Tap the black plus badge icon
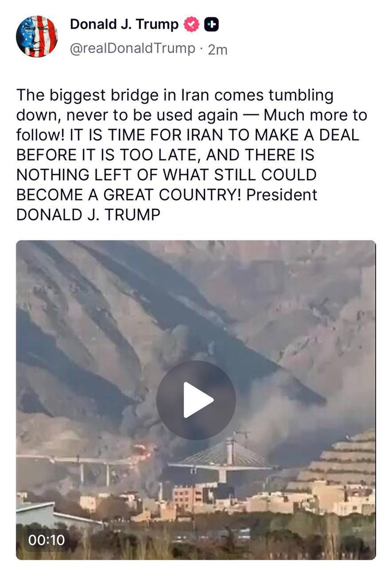The image size is (392, 567). tap(212, 25)
